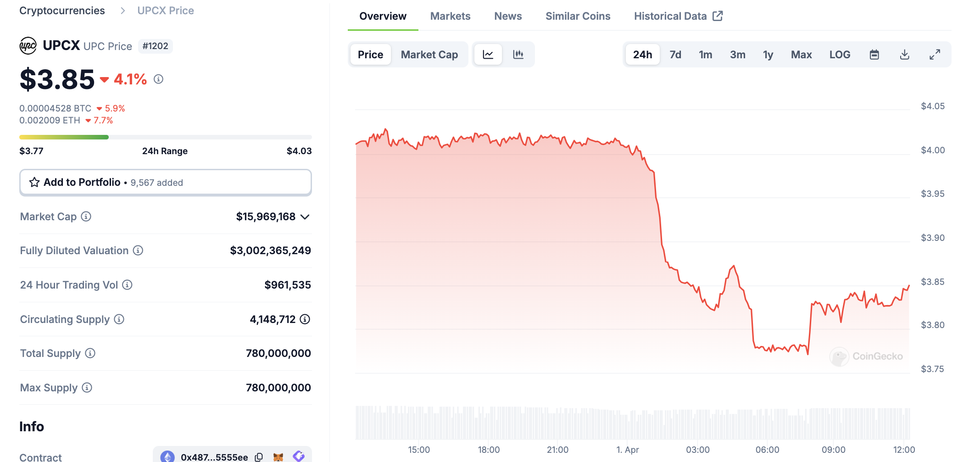Select the 7d timeframe

pyautogui.click(x=675, y=54)
